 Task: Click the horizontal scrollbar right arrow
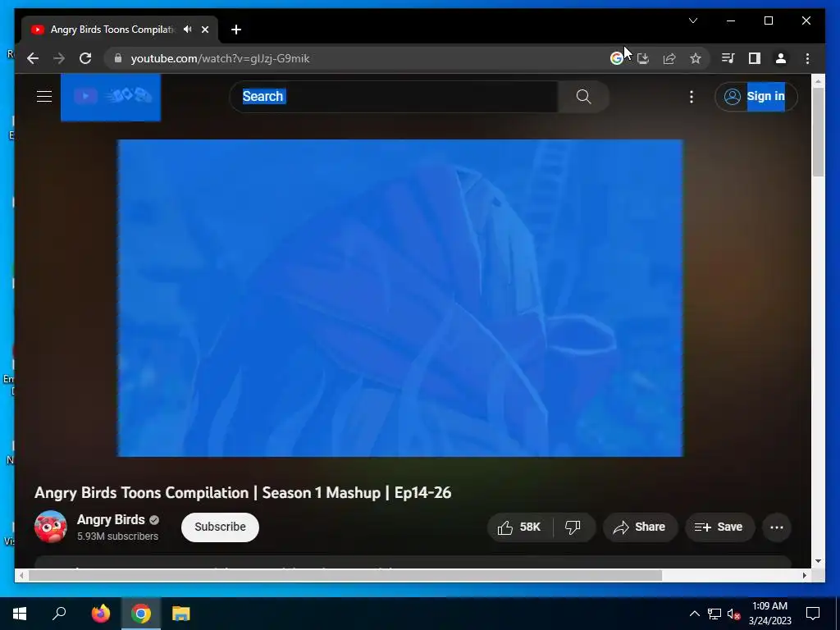point(804,575)
